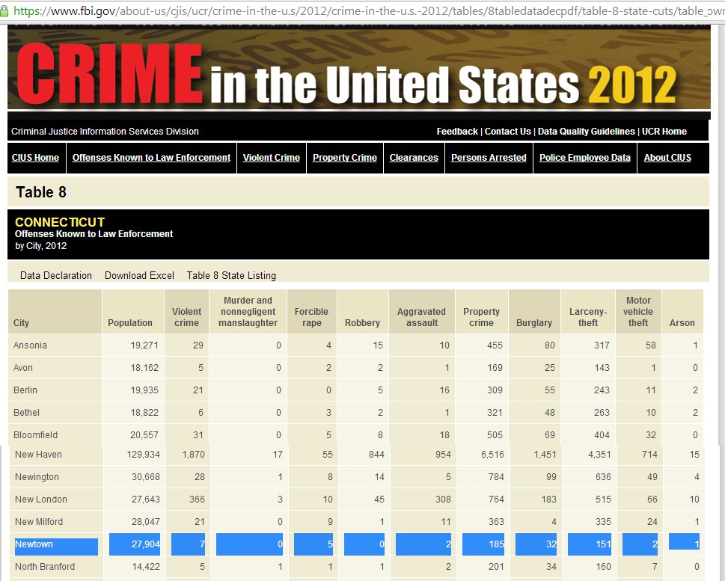
Task: Click North Branford population value 14,422
Action: click(146, 567)
